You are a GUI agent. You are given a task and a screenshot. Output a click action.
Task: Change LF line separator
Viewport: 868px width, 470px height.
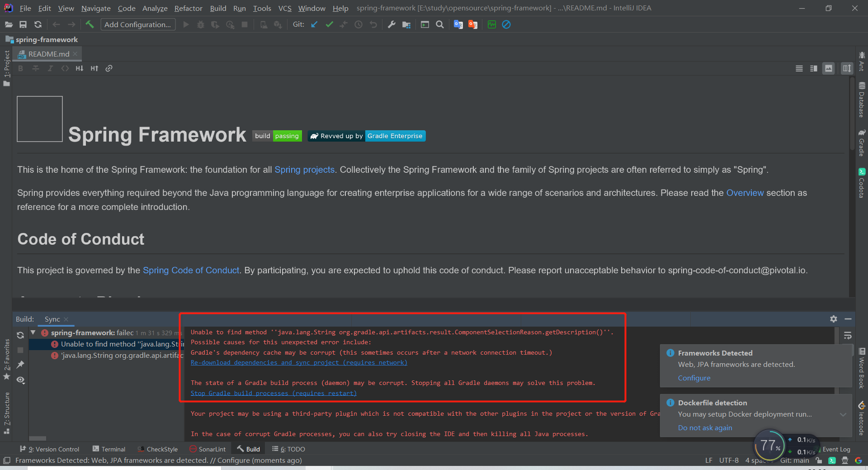[709, 461]
